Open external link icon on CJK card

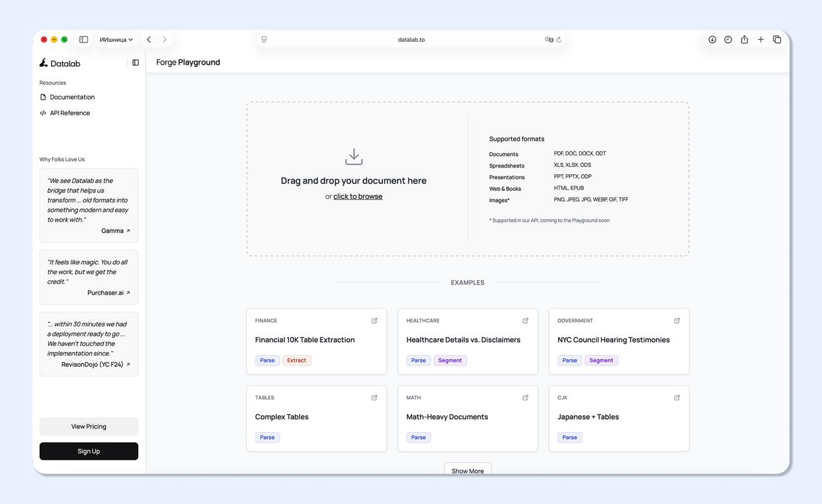pyautogui.click(x=677, y=397)
